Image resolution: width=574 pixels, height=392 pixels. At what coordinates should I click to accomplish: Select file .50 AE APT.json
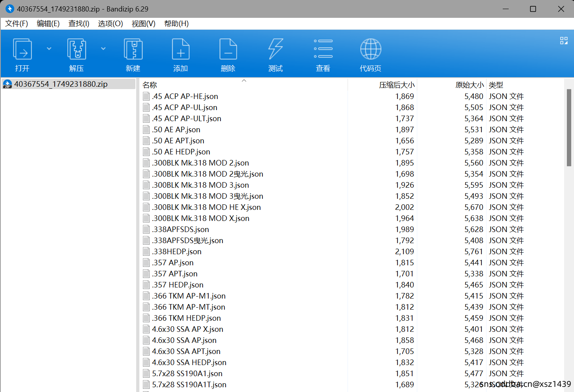tap(178, 141)
